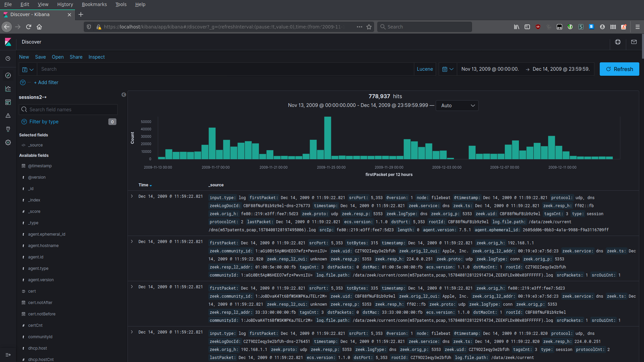Viewport: 644px width, 362px height.
Task: Open Dev Tools with the wrench icon
Action: [8, 129]
